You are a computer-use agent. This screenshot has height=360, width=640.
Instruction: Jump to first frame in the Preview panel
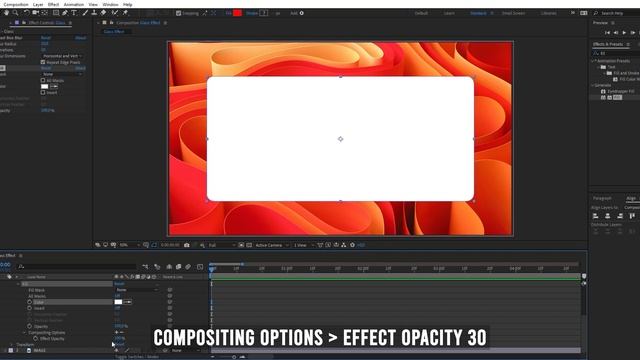pos(607,33)
